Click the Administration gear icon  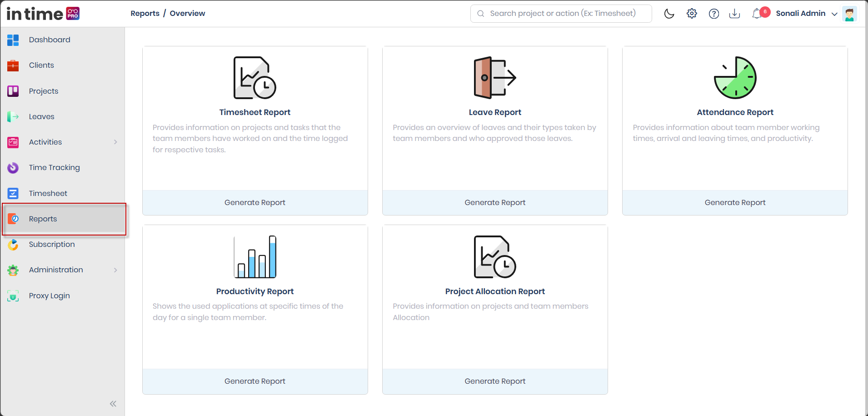pos(13,270)
